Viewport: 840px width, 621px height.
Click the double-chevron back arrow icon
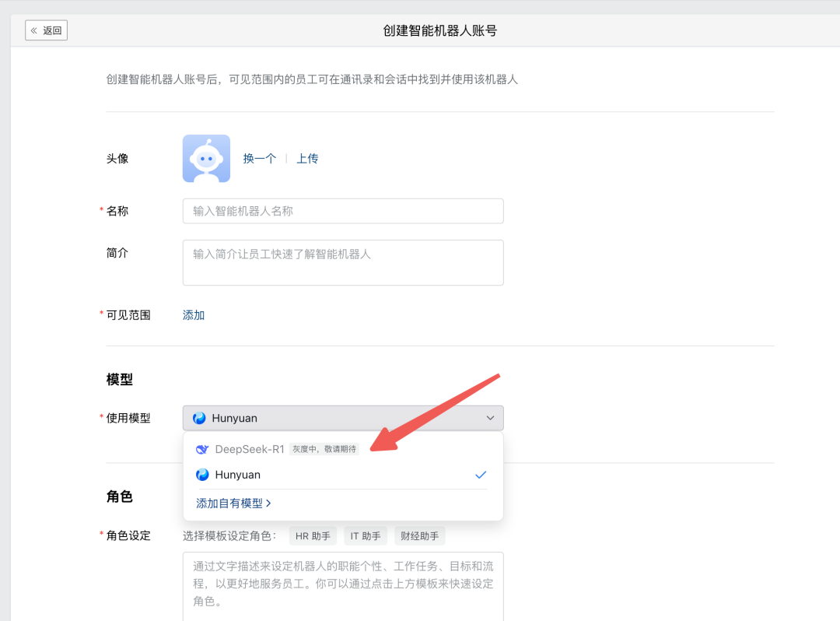pos(34,30)
